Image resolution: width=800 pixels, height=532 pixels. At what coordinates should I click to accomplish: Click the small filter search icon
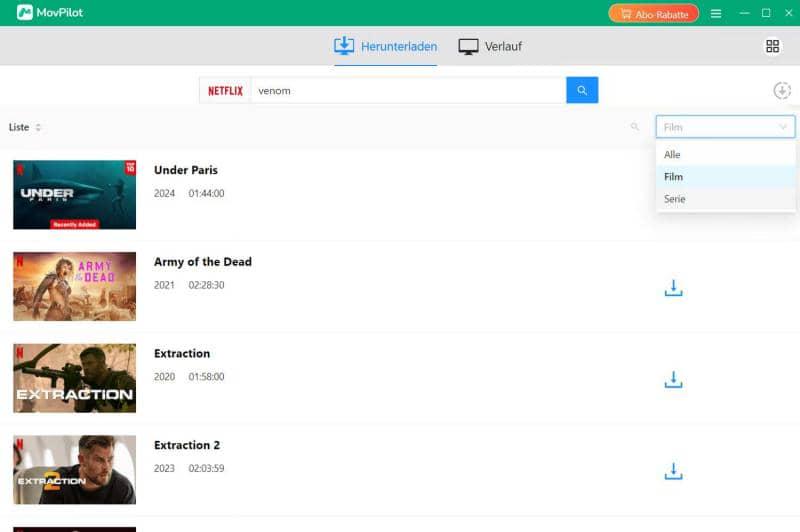pyautogui.click(x=635, y=126)
